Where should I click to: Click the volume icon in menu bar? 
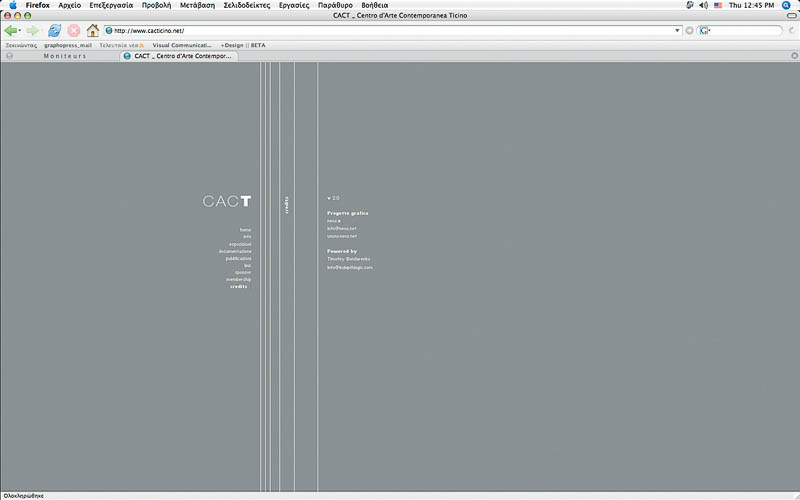pos(704,5)
